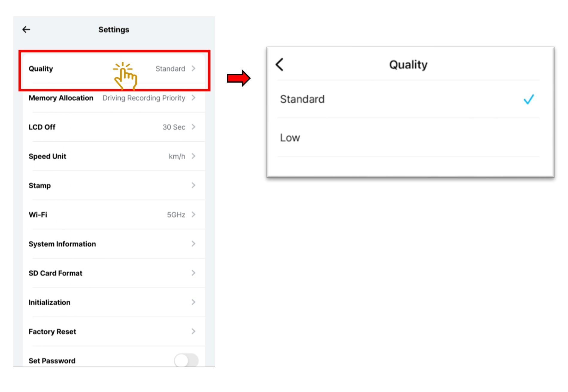Expand LCD Off options chevron
Image resolution: width=568 pixels, height=392 pixels.
(x=193, y=127)
